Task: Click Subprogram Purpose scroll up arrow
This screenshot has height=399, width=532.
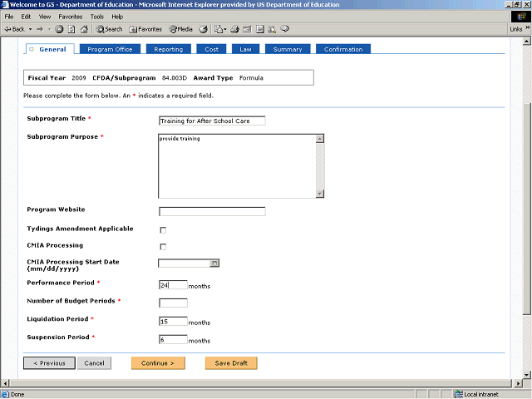Action: pyautogui.click(x=319, y=139)
